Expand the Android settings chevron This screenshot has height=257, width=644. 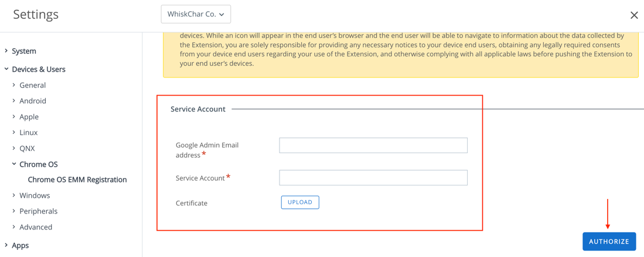coord(14,101)
